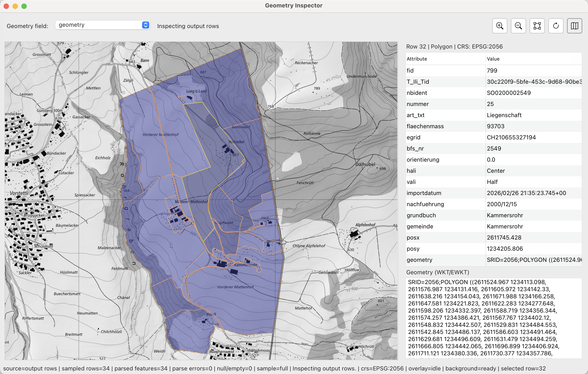The image size is (588, 374).
Task: Click the fit-to-extent bounding box icon
Action: pyautogui.click(x=537, y=26)
